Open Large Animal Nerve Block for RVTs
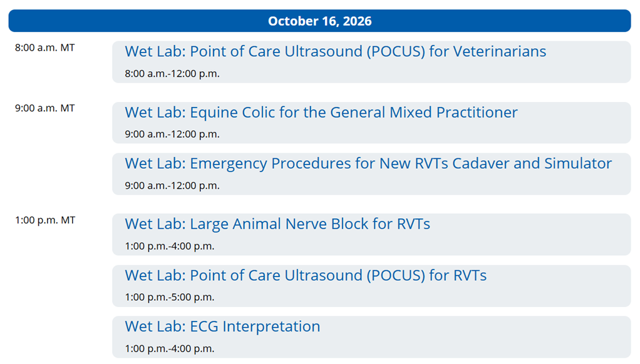Viewport: 640px width, 364px height. tap(277, 224)
